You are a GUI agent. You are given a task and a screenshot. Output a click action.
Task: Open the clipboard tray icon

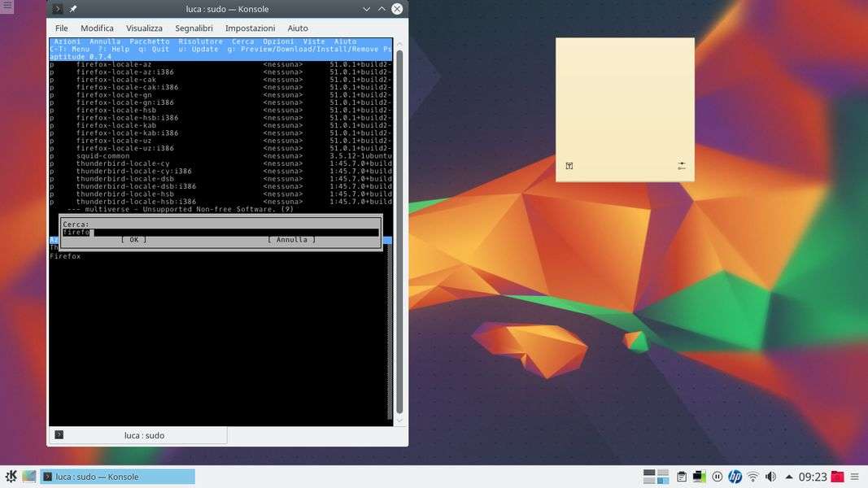682,477
